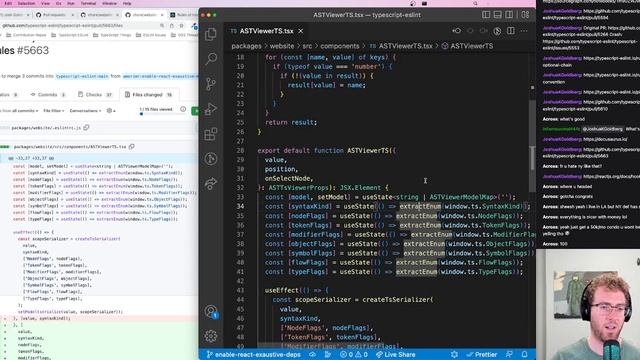Viewport: 640px width, 360px height.
Task: Click the browser address bar URL
Action: point(62,25)
